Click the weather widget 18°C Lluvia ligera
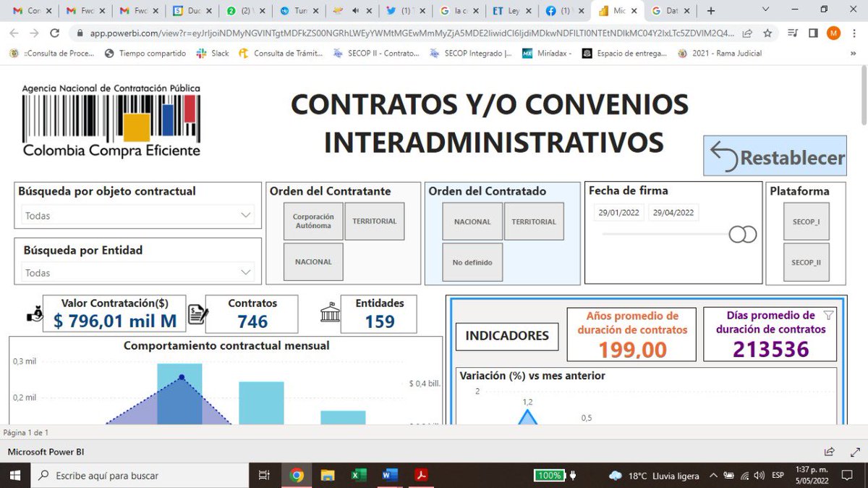Image resolution: width=868 pixels, height=488 pixels. tap(655, 476)
